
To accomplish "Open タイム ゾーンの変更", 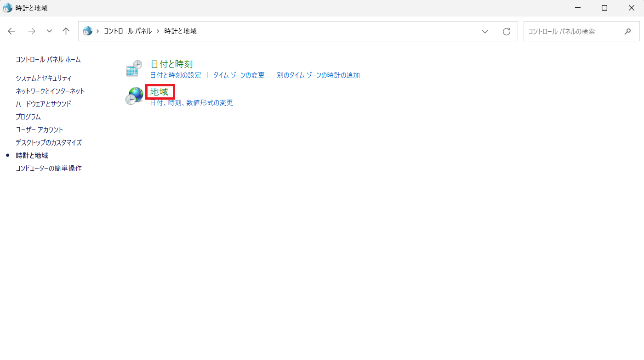I will [x=239, y=75].
